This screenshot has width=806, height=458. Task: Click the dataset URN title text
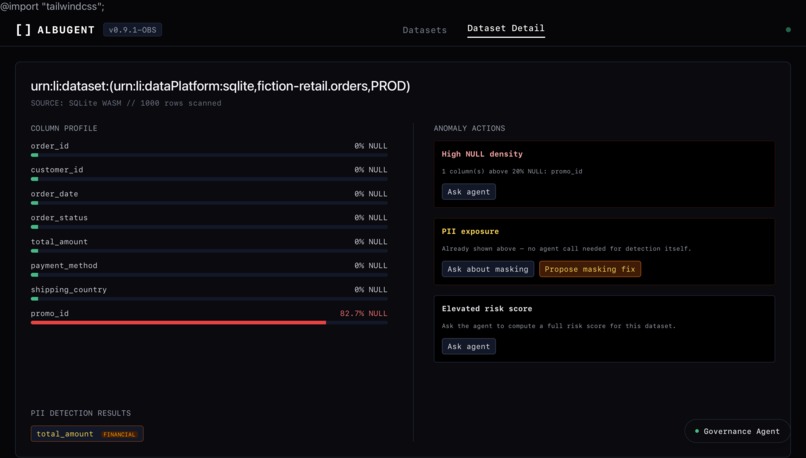(220, 86)
